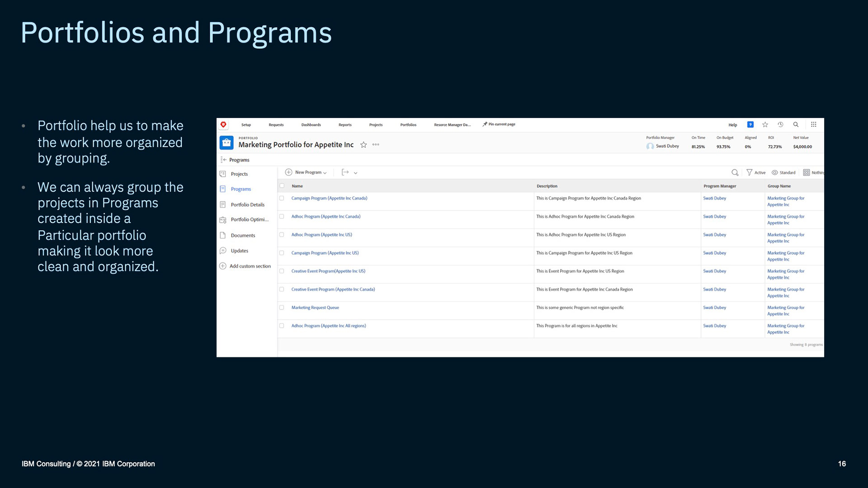Click the export arrow icon in toolbar
The image size is (868, 488).
(345, 172)
